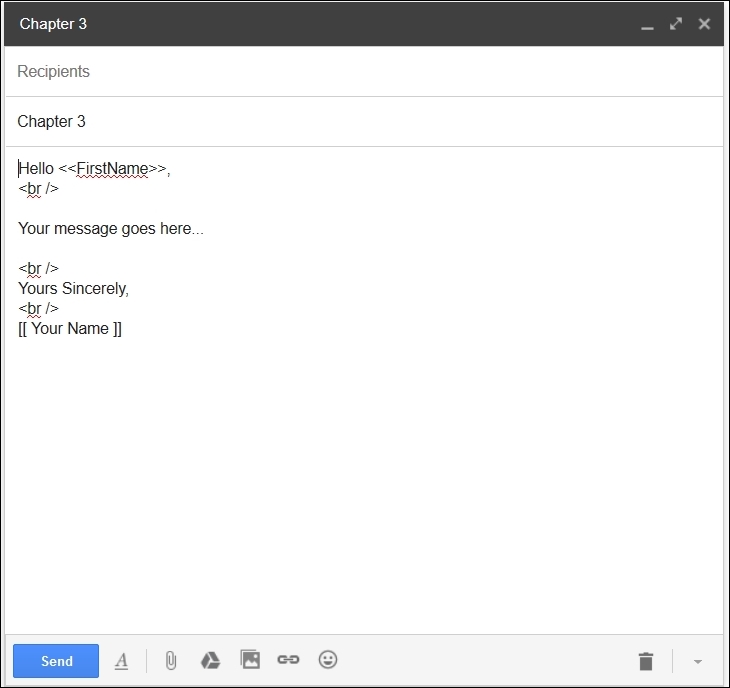Open formatting options icon
This screenshot has height=688, width=730.
[122, 661]
